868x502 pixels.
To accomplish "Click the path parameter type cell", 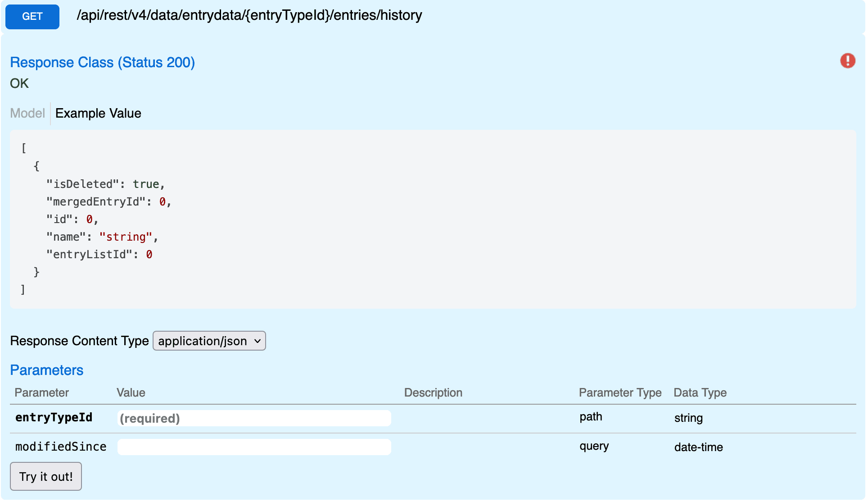I will [x=591, y=417].
